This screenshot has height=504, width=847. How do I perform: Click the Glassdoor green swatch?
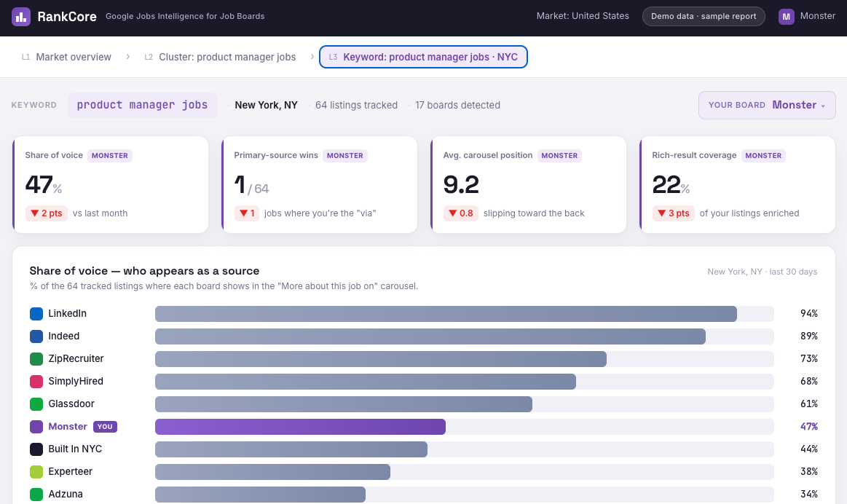36,404
